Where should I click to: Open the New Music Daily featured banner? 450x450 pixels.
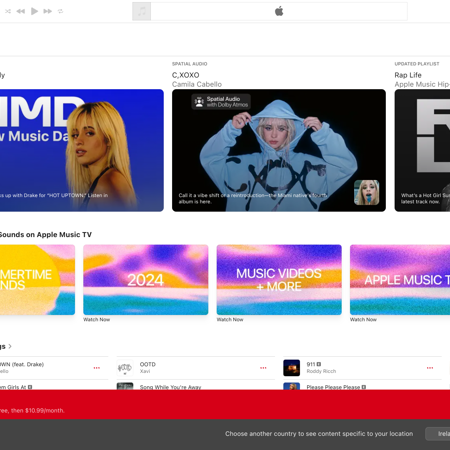(x=82, y=150)
